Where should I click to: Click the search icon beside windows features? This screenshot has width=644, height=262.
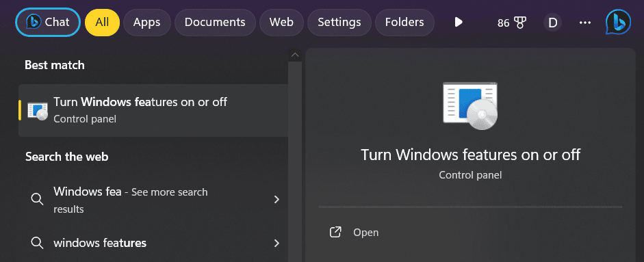(x=38, y=243)
